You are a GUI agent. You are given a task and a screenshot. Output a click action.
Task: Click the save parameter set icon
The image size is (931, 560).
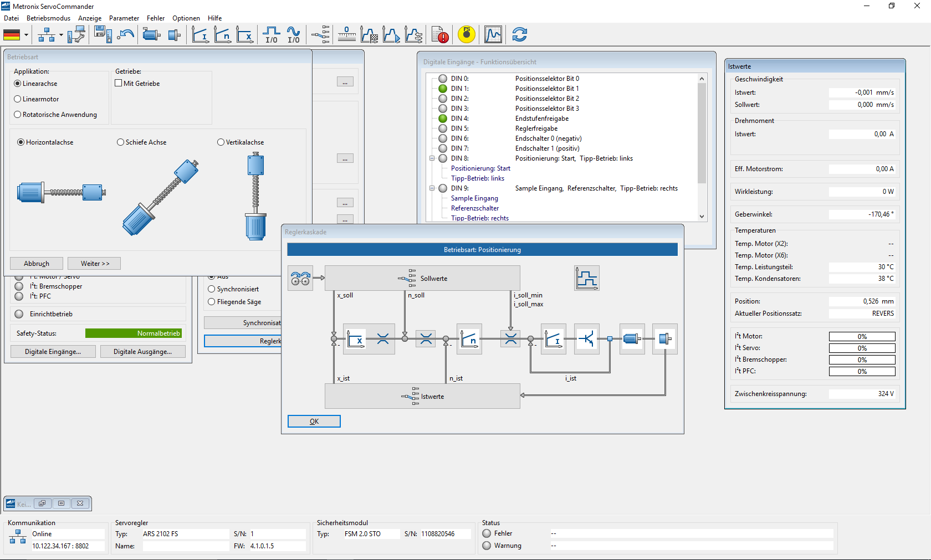point(103,35)
